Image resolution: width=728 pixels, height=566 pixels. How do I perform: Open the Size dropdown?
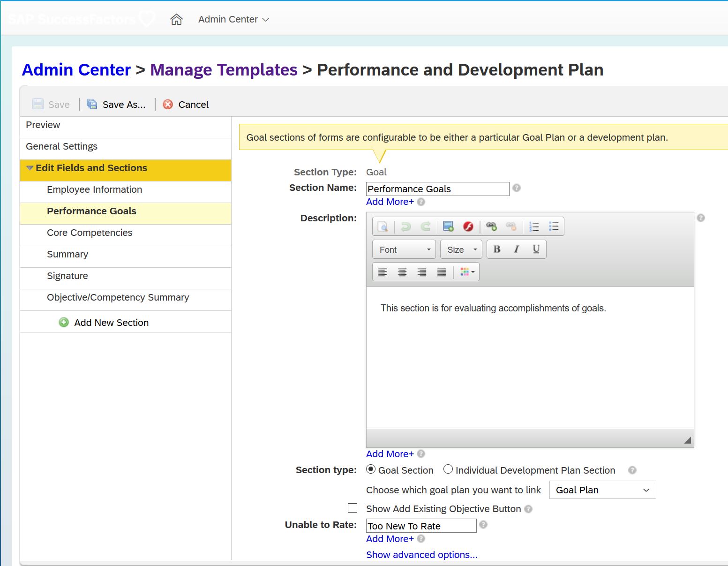click(x=461, y=249)
